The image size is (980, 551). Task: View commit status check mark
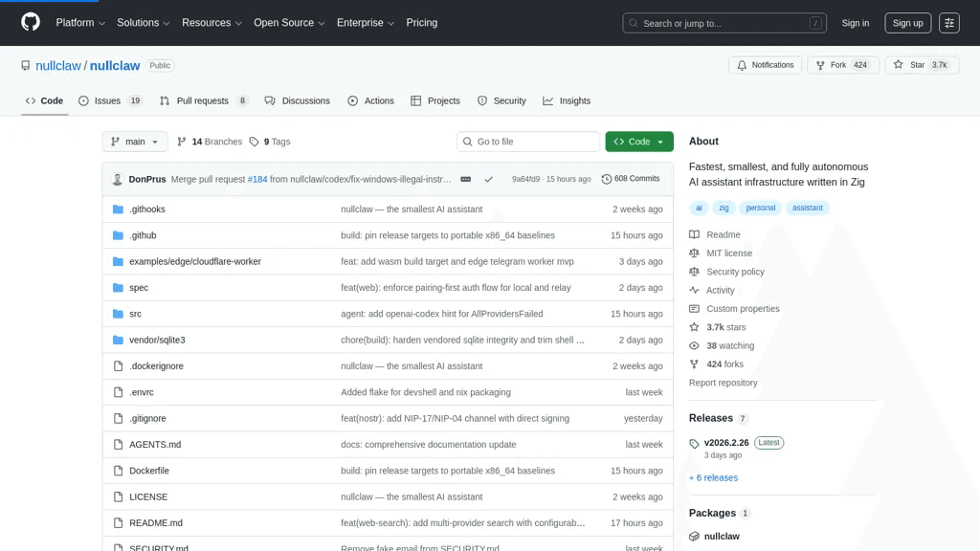pyautogui.click(x=489, y=179)
